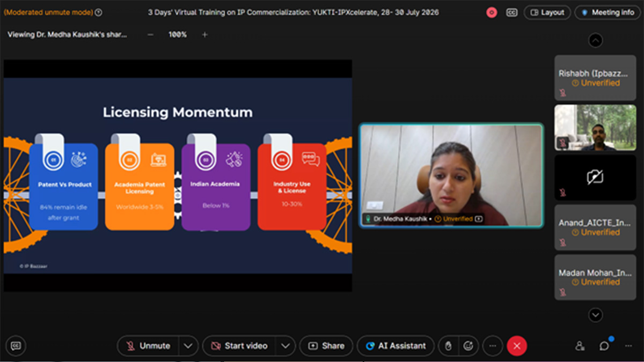
Task: Open the closed captions icon in top bar
Action: click(512, 12)
